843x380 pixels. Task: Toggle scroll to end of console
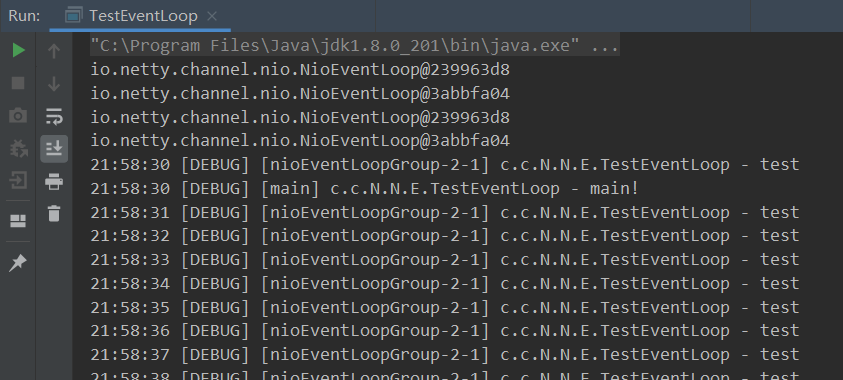tap(54, 148)
